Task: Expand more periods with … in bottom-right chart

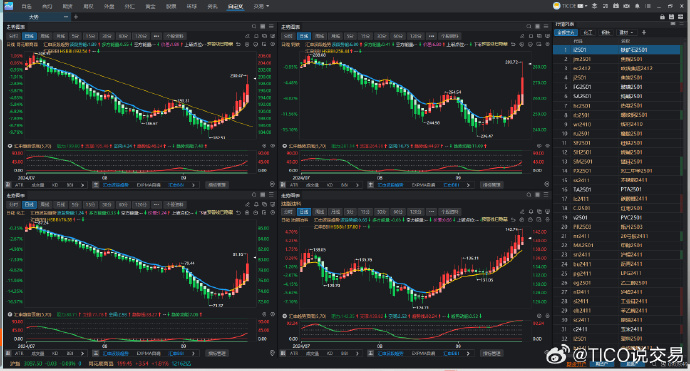Action: click(x=431, y=212)
